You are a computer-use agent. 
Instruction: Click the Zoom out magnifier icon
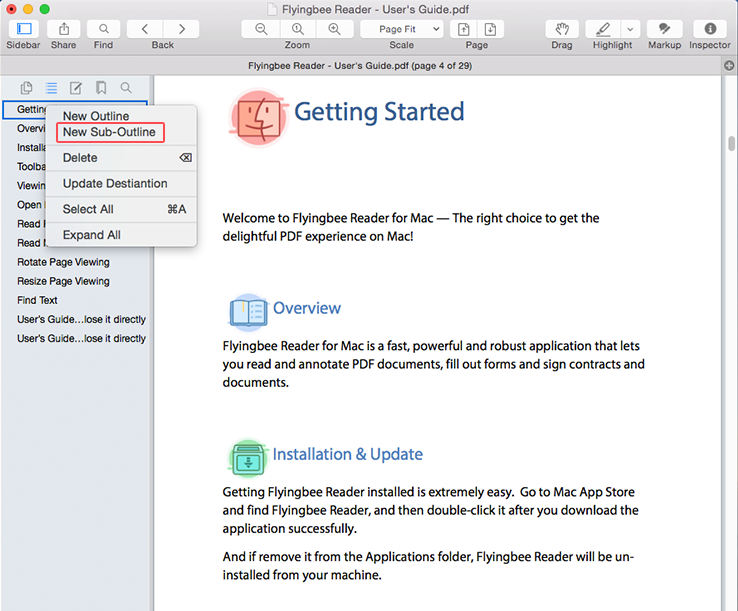(x=261, y=29)
